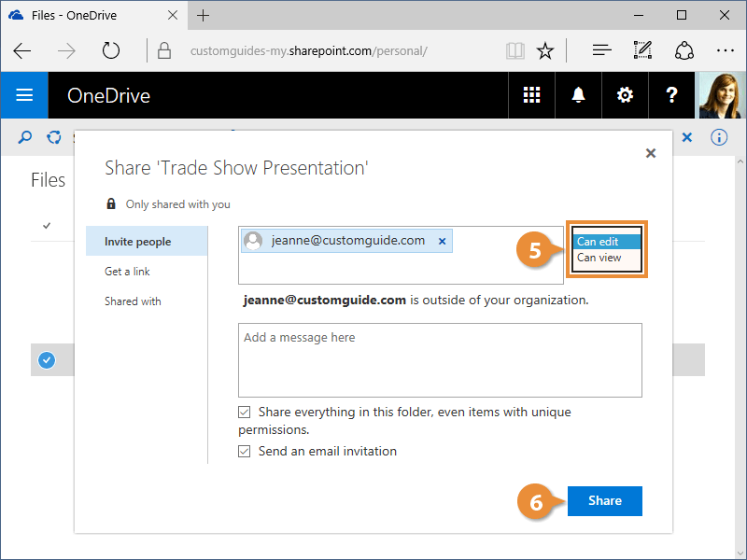The height and width of the screenshot is (560, 747).
Task: Uncheck Send an email invitation
Action: coord(245,451)
